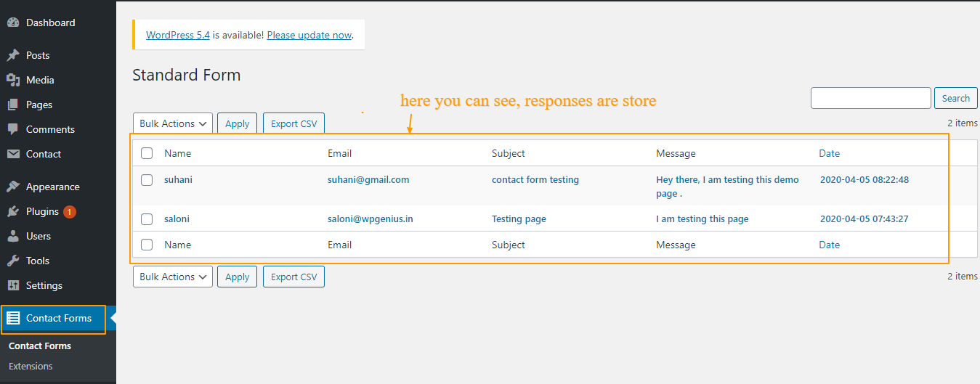The width and height of the screenshot is (980, 384).
Task: Click the Email column header
Action: 339,153
